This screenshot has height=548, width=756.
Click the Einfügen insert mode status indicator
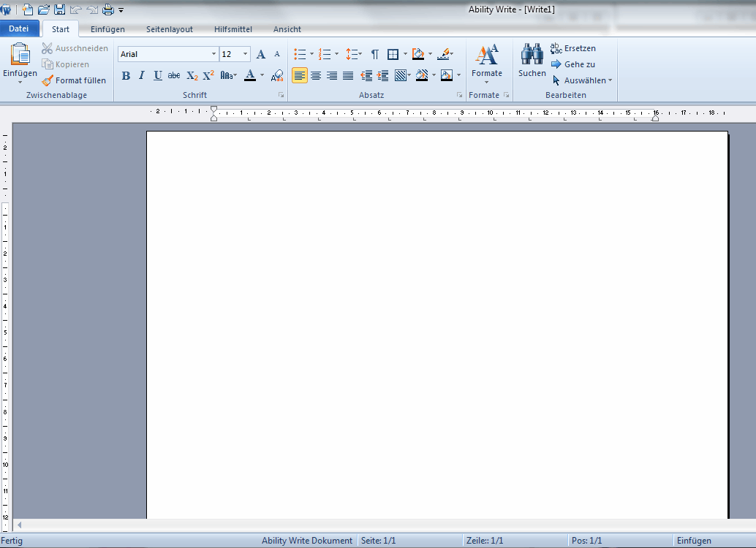[694, 541]
